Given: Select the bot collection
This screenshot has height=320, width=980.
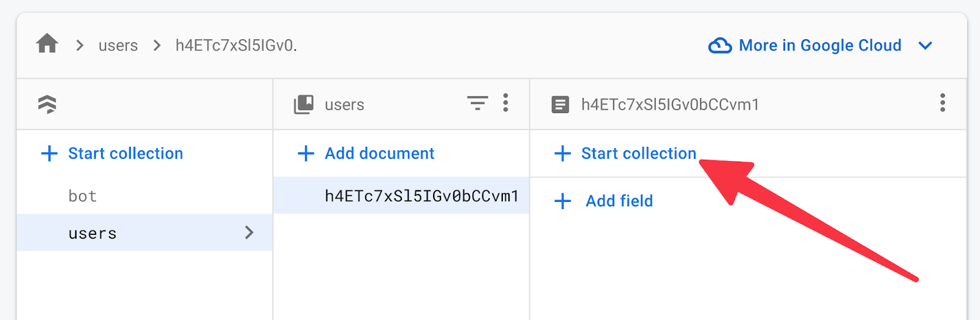Looking at the screenshot, I should [83, 196].
